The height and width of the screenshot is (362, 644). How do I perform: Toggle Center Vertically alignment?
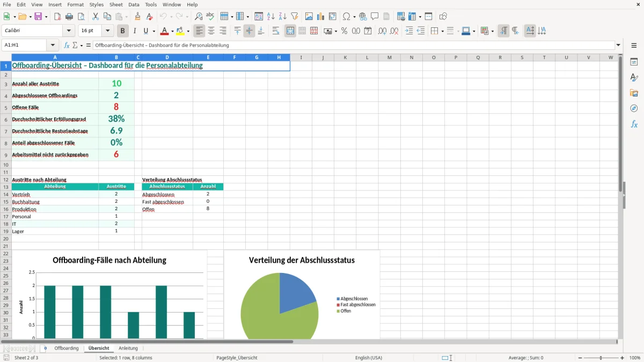[x=249, y=31]
